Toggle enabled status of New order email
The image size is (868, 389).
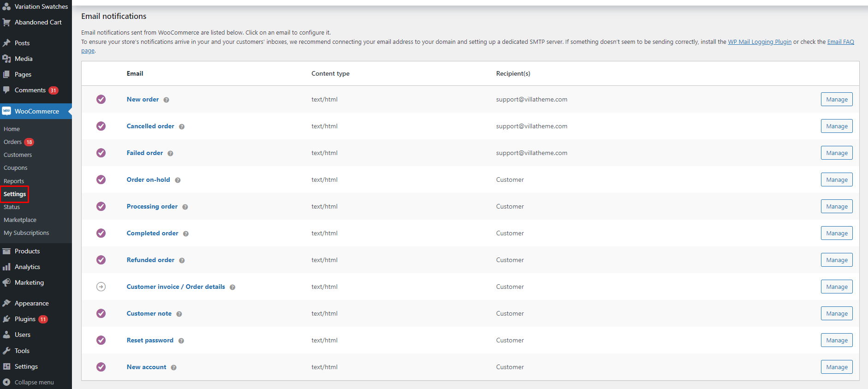coord(101,99)
